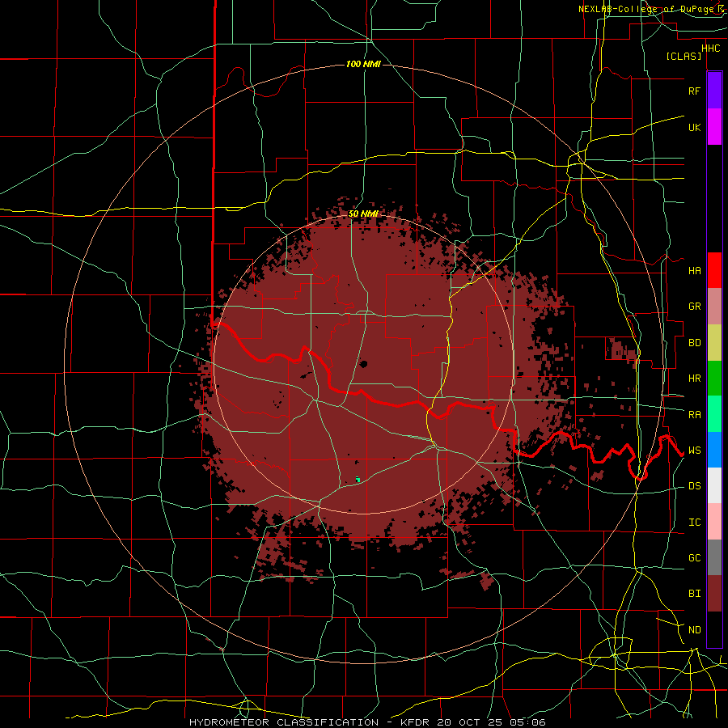Viewport: 728px width, 728px height.
Task: Click the WS legend label
Action: point(694,451)
